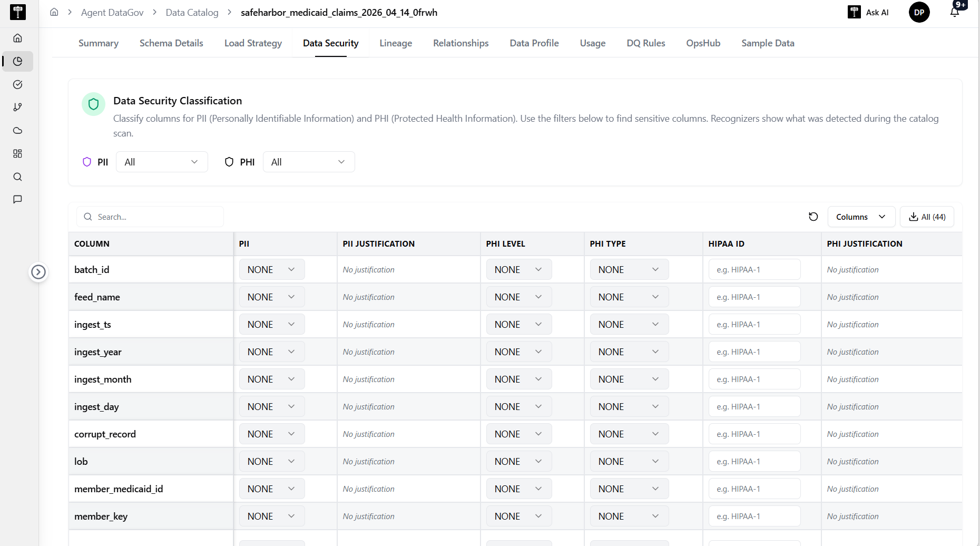Open the DP user avatar menu

tap(919, 12)
